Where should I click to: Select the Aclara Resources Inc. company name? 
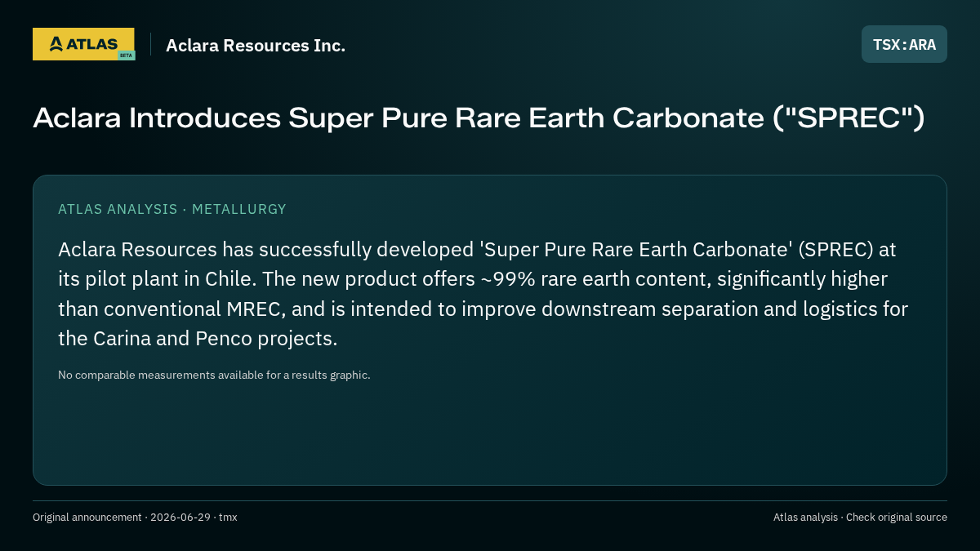(256, 46)
